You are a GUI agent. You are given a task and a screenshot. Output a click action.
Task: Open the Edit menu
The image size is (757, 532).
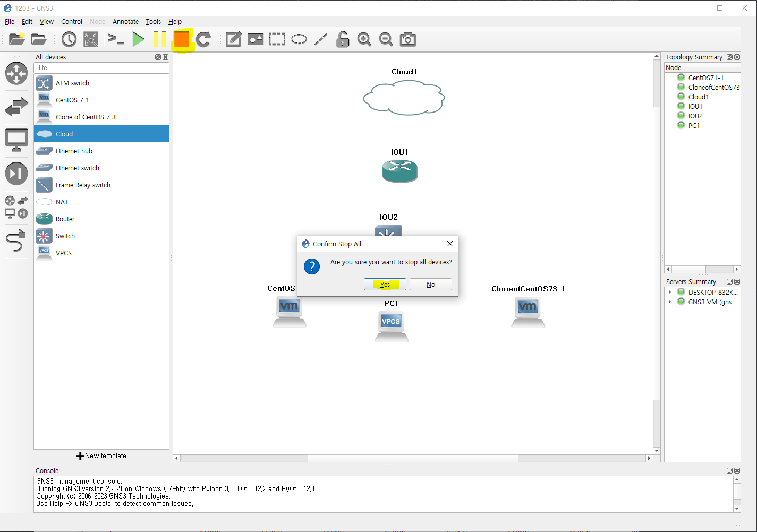(27, 22)
